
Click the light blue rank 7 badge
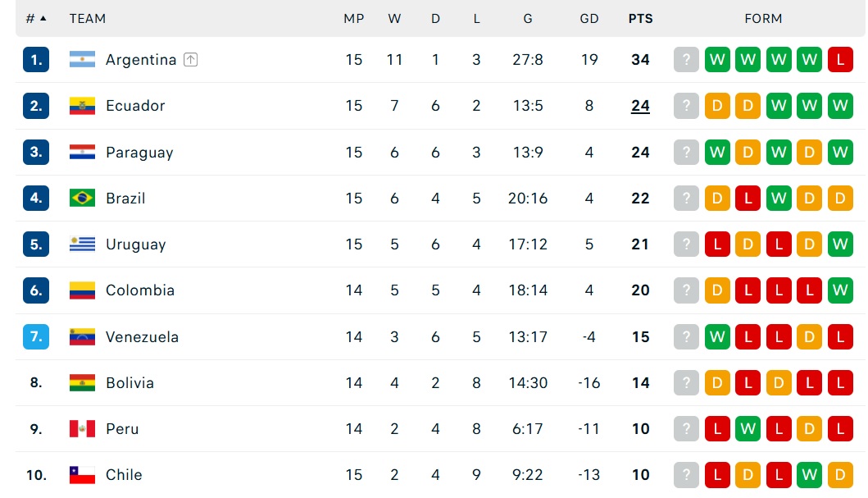36,336
